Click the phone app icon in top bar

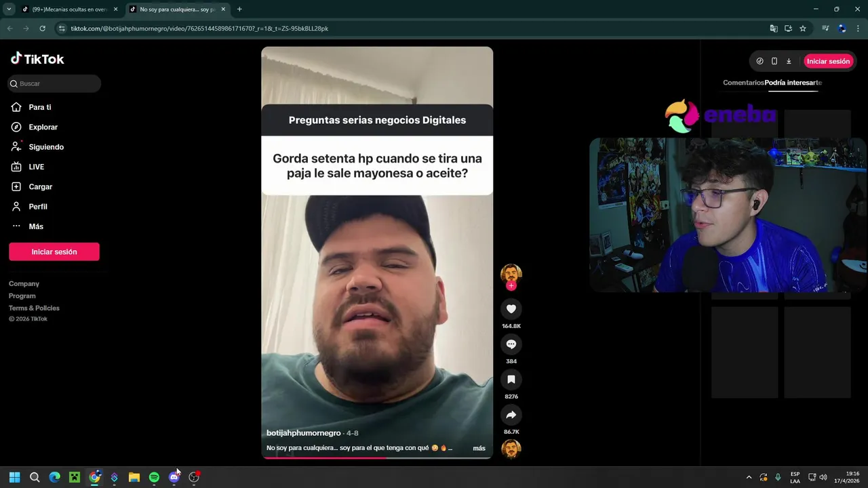coord(774,61)
